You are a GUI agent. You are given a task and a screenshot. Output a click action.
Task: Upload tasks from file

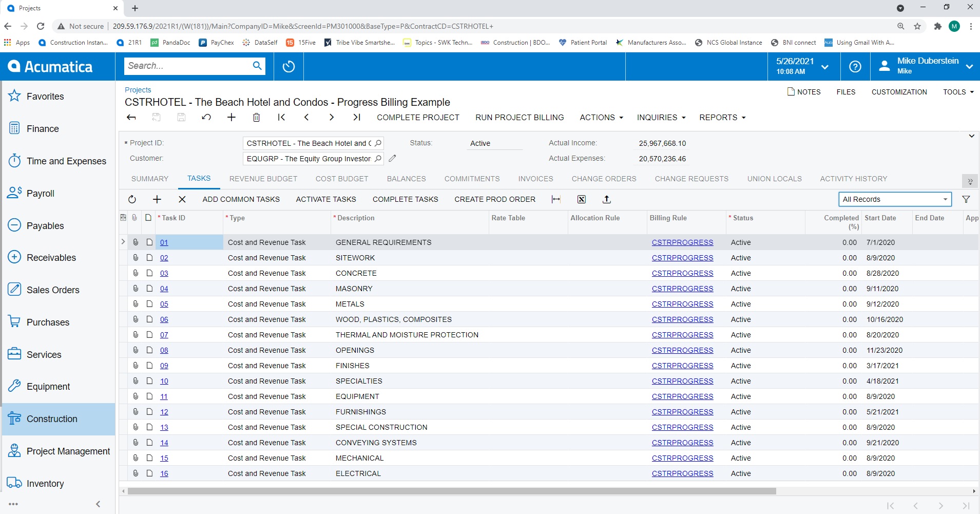point(606,199)
